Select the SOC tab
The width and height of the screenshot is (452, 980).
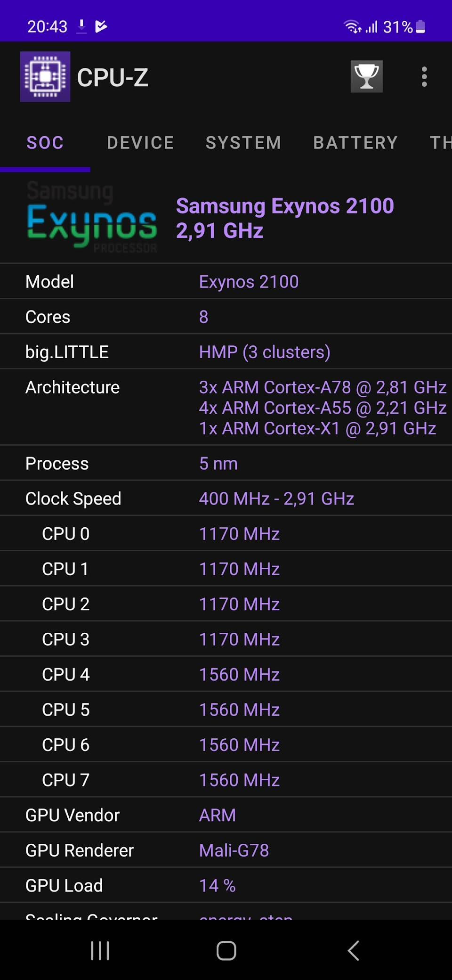(45, 143)
